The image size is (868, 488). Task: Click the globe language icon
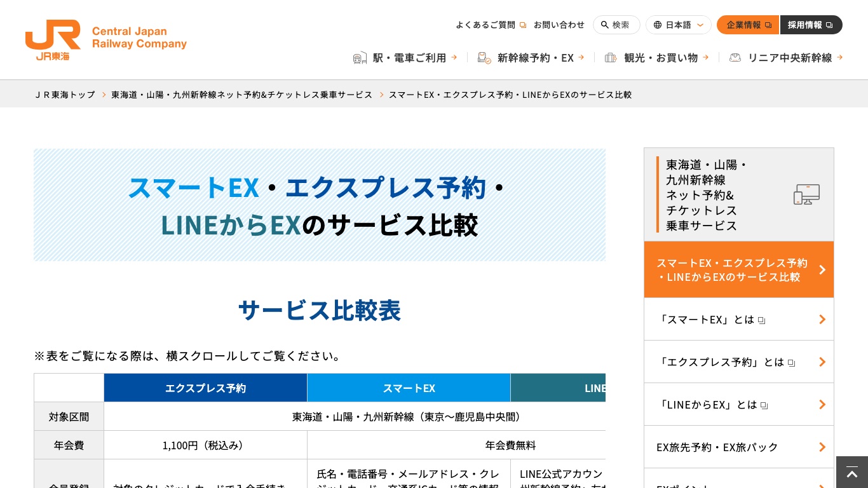pos(658,25)
